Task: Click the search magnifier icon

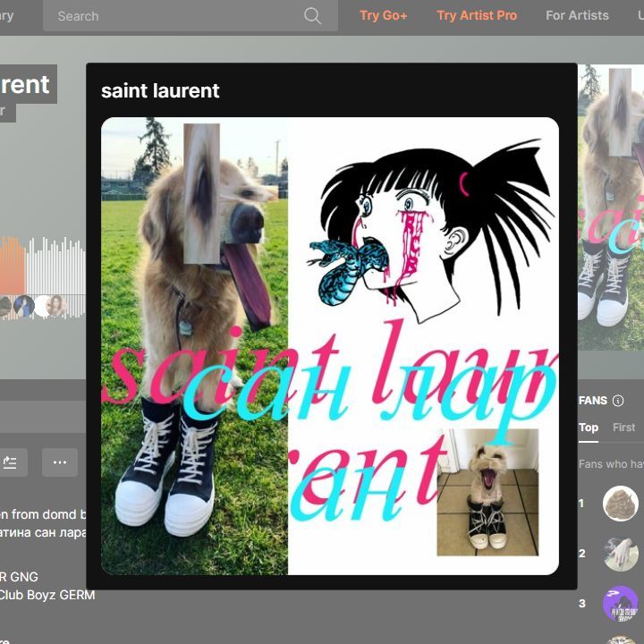Action: 312,16
